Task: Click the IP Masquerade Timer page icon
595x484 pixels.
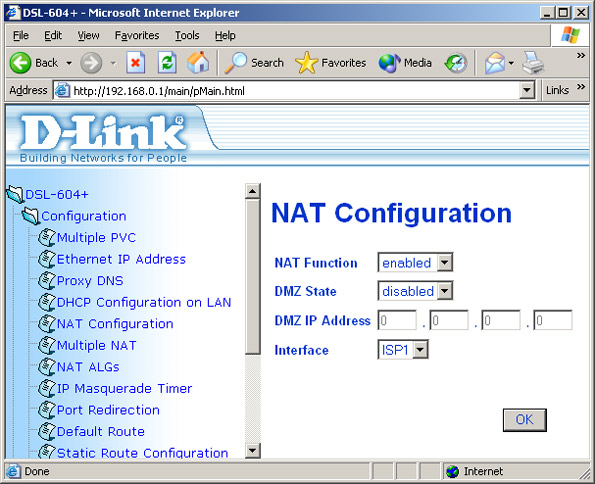Action: pyautogui.click(x=47, y=388)
